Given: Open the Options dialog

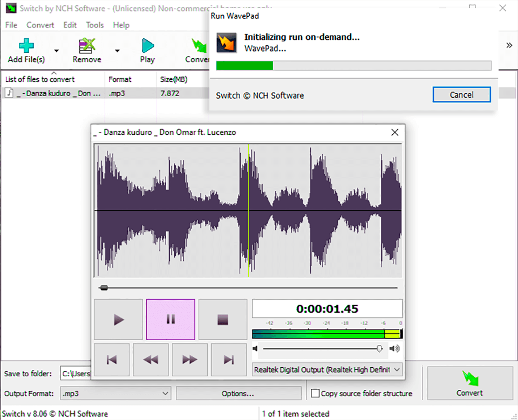Looking at the screenshot, I should pos(238,394).
